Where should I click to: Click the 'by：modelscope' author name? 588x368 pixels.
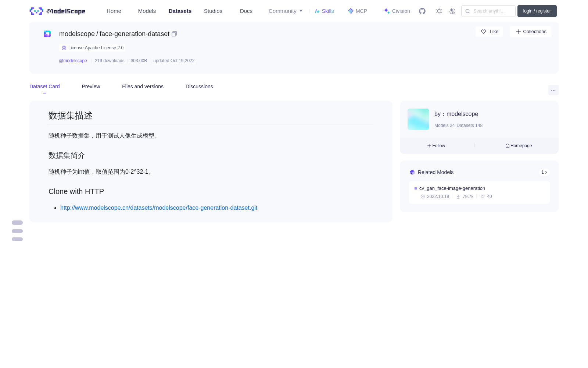pos(456,114)
